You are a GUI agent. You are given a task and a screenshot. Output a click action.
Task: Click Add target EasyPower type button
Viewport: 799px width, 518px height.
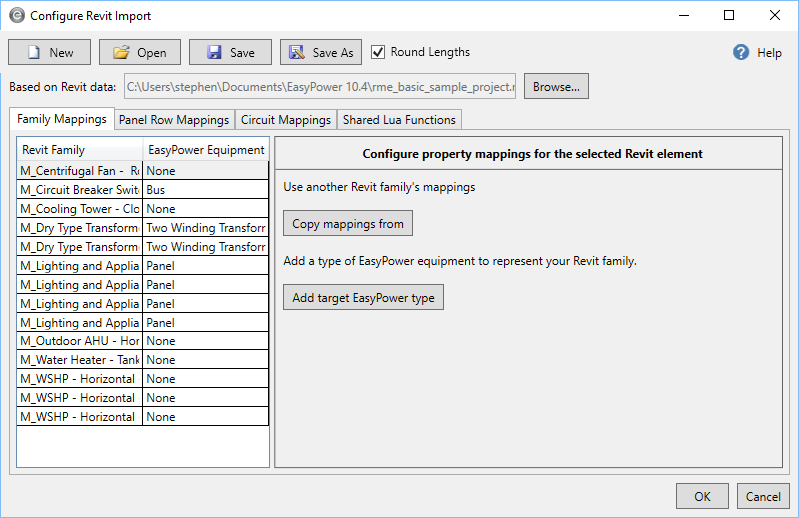[x=363, y=298]
